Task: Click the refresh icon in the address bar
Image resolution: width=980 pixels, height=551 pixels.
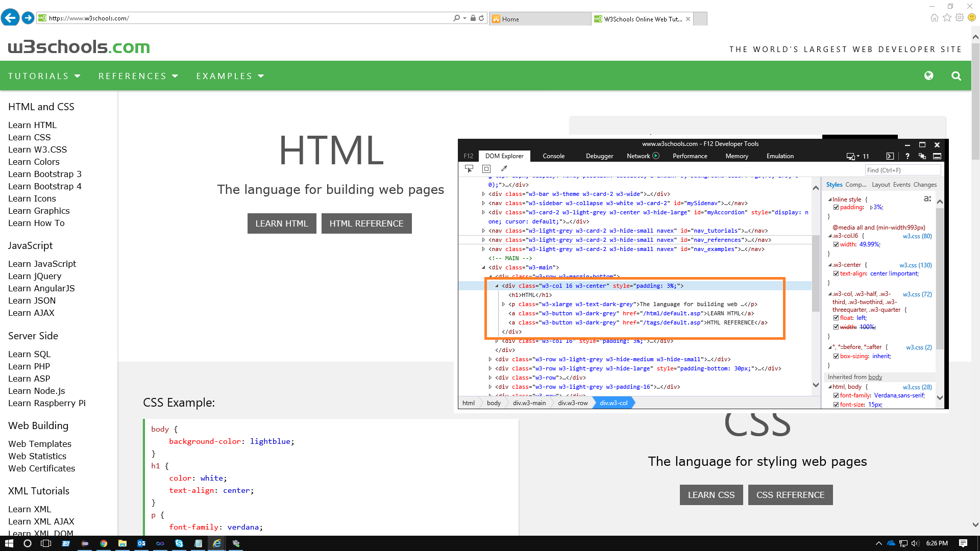Action: tap(481, 18)
